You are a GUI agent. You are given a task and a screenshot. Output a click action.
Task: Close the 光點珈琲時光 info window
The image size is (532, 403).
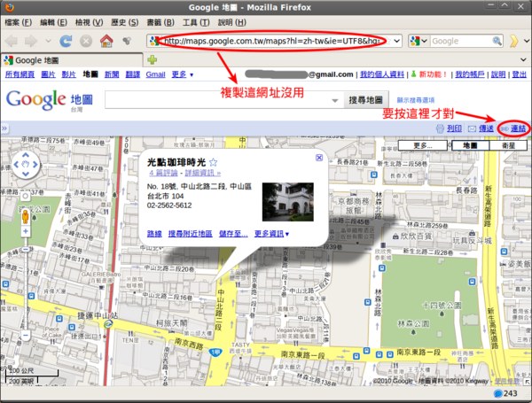319,158
